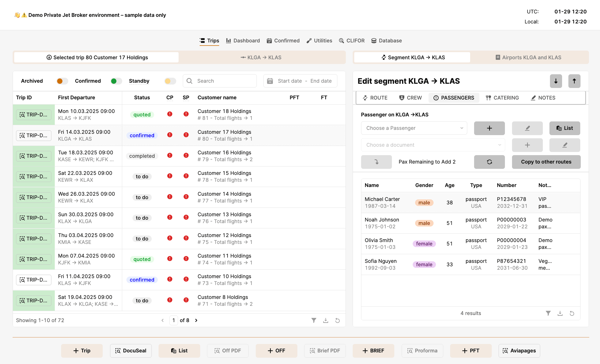Go to next page of trips
The width and height of the screenshot is (600, 364).
click(x=196, y=320)
